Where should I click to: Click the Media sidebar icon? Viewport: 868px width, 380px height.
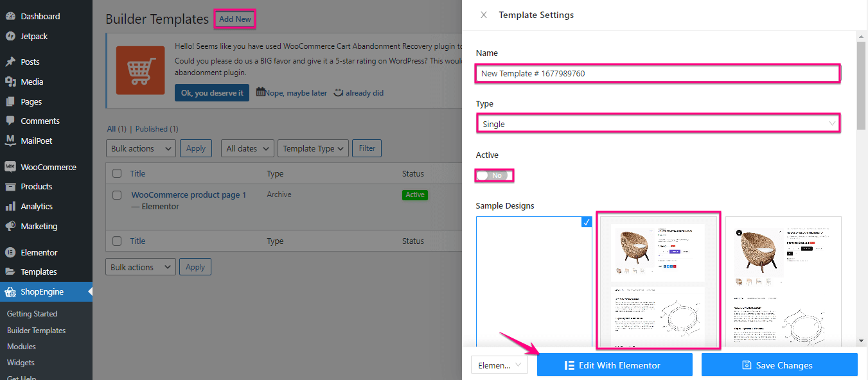10,82
